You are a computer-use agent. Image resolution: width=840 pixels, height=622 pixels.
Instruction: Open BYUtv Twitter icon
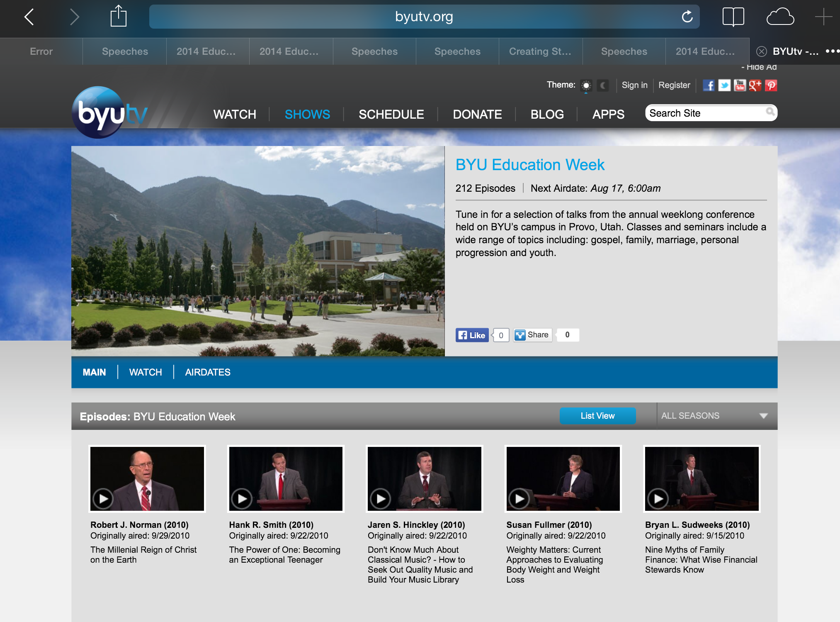[724, 85]
